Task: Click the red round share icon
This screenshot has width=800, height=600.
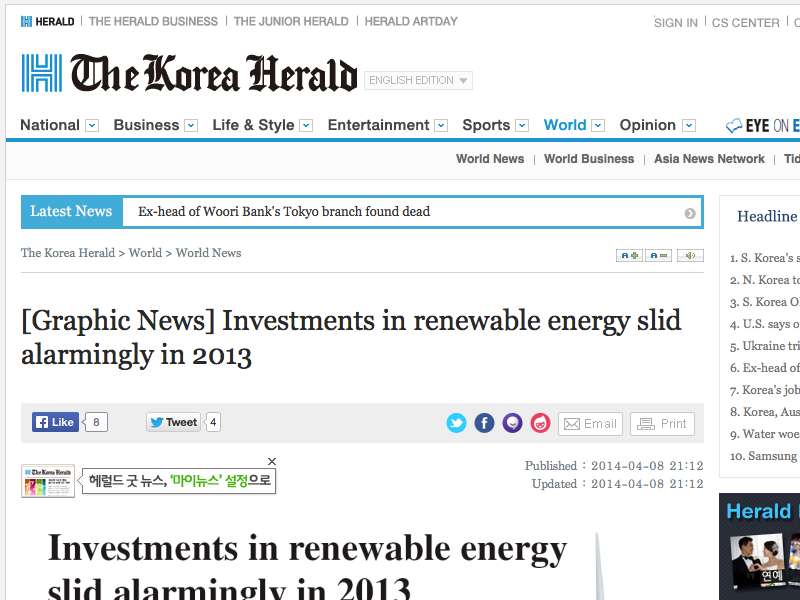Action: point(540,423)
